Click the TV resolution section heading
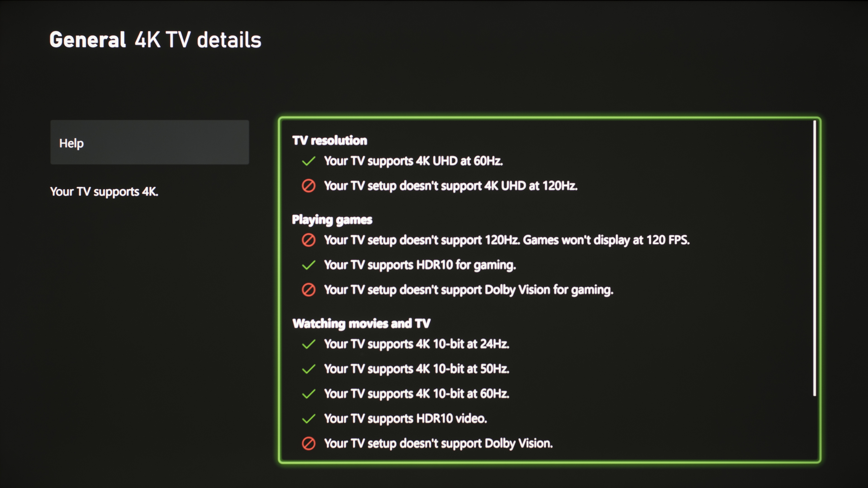The width and height of the screenshot is (868, 488). (x=330, y=141)
